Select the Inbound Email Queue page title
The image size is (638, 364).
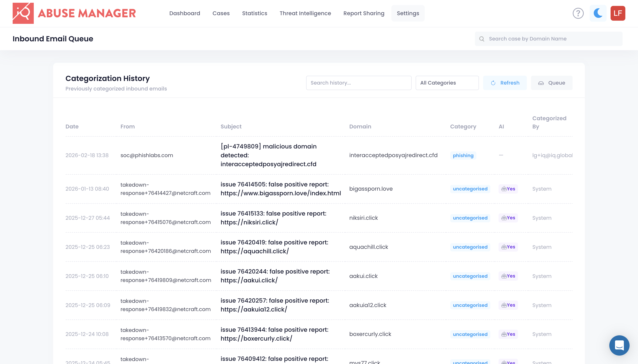point(53,39)
